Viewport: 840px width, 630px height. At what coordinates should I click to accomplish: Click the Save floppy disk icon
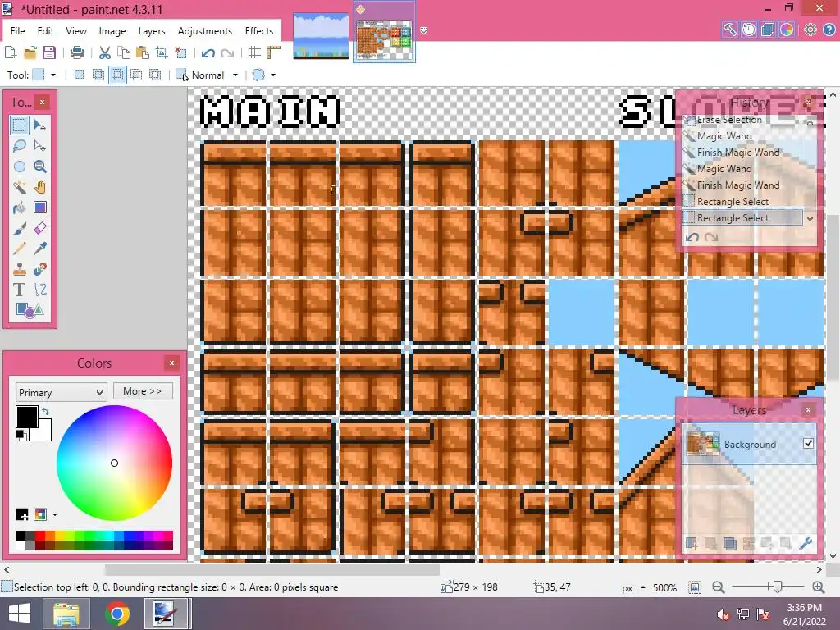click(x=49, y=52)
